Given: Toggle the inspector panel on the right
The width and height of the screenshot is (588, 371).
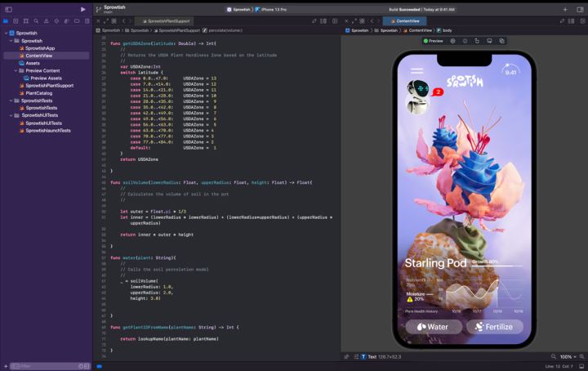Looking at the screenshot, I should (580, 9).
